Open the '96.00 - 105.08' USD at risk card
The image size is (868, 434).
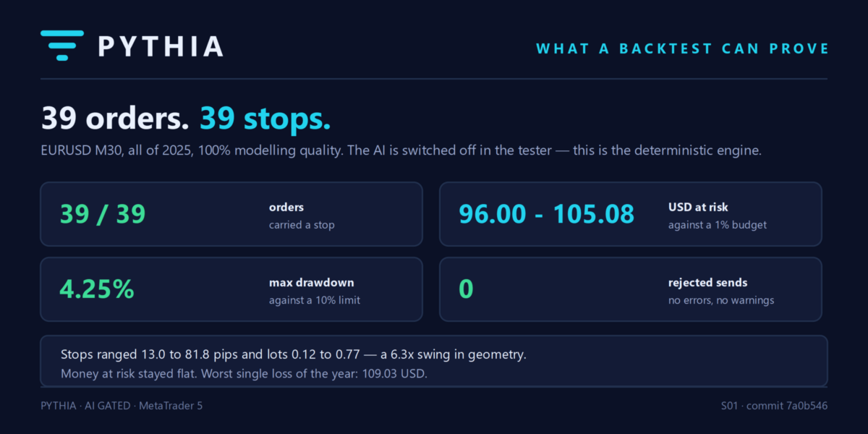631,214
